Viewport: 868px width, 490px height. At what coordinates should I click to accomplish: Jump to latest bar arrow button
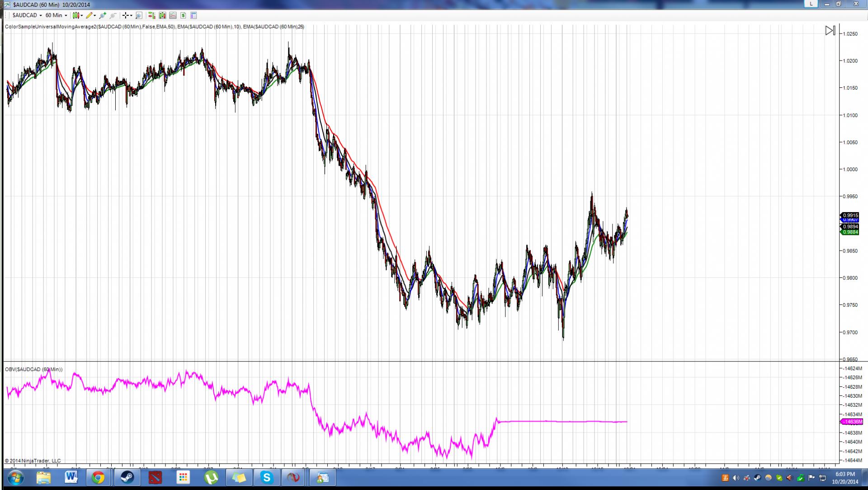[x=830, y=31]
